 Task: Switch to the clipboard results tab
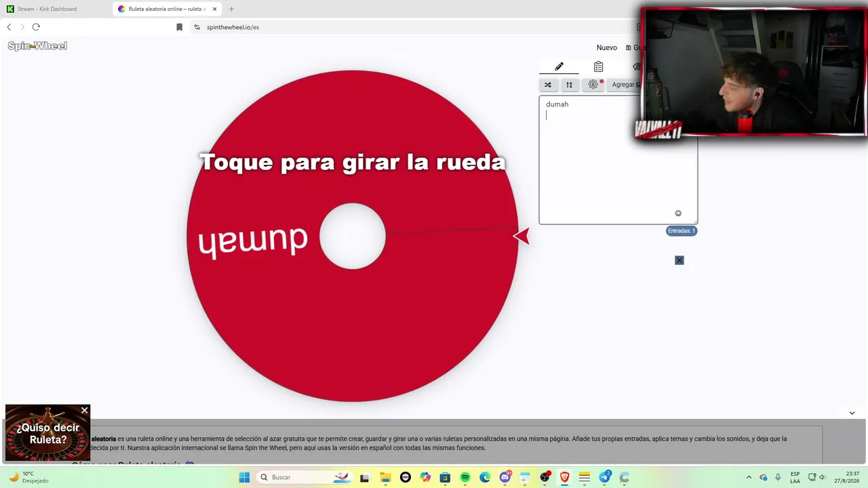pyautogui.click(x=598, y=66)
